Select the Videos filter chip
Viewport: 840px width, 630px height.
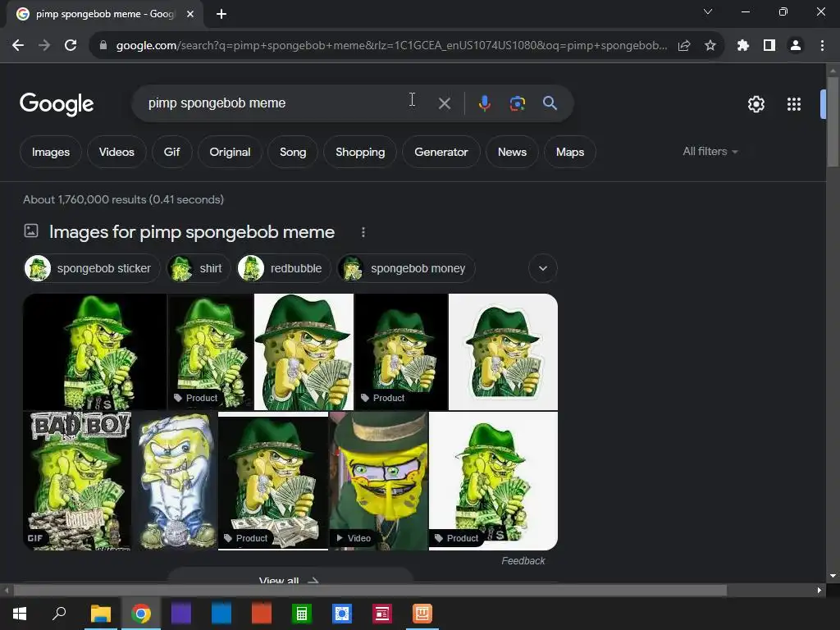[116, 152]
